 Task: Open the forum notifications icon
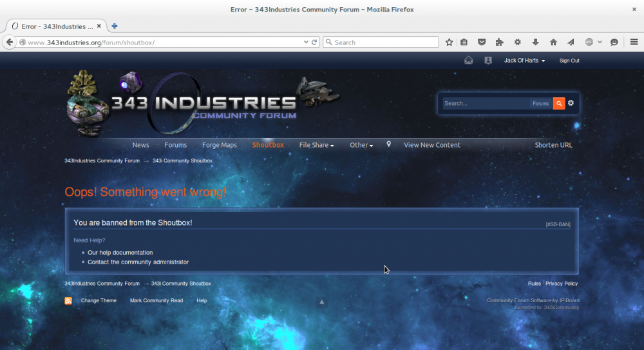tap(488, 61)
